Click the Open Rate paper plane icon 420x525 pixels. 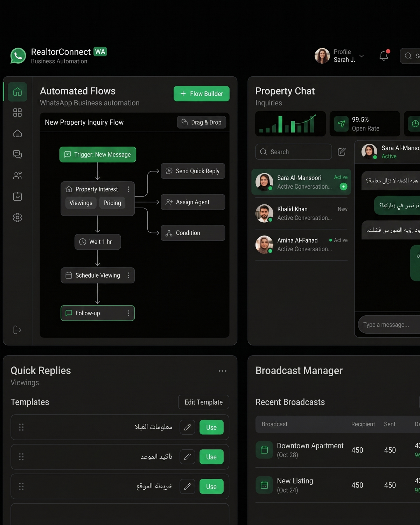[341, 124]
